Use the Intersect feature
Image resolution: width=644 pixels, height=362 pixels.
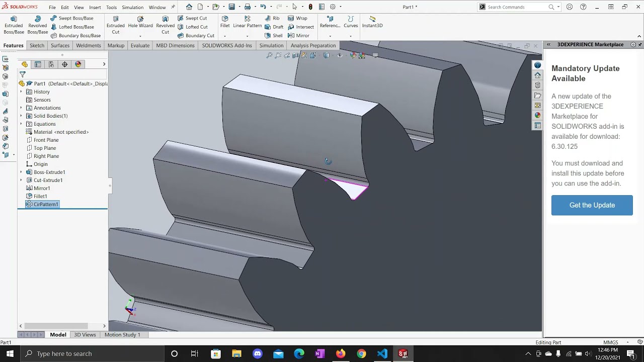pyautogui.click(x=301, y=27)
